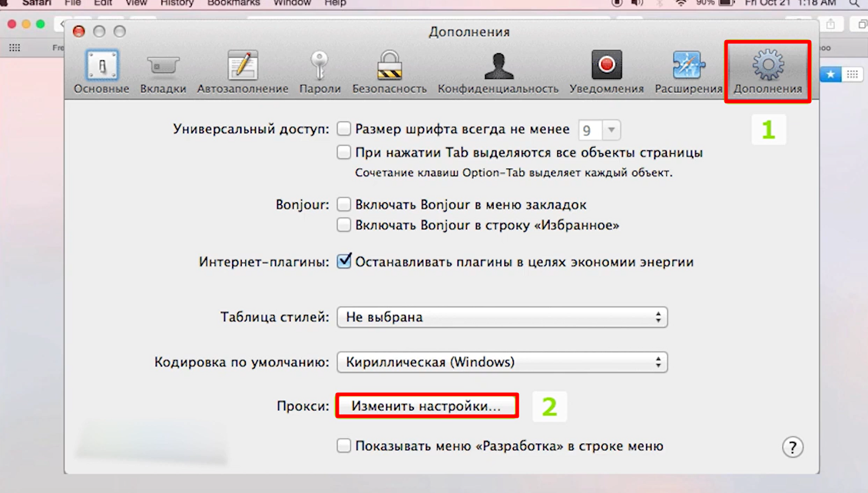Open the Безопасность preferences pane
This screenshot has height=493, width=868.
click(390, 72)
